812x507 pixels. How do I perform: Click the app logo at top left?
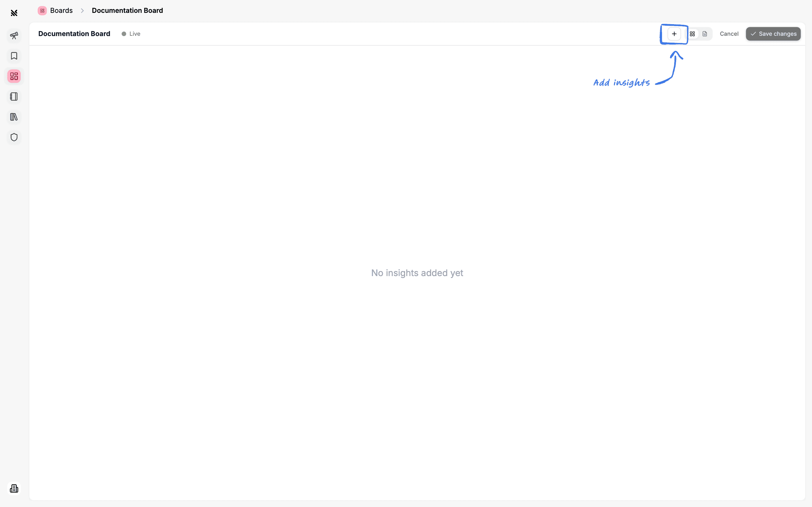coord(14,13)
